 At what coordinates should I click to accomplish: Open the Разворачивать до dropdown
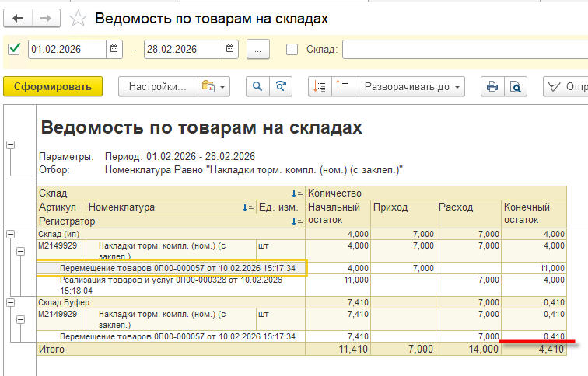coord(410,86)
